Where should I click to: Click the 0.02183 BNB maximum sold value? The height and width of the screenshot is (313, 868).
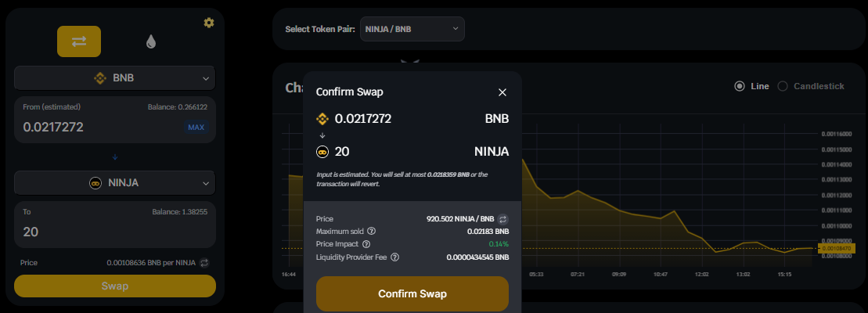[488, 231]
